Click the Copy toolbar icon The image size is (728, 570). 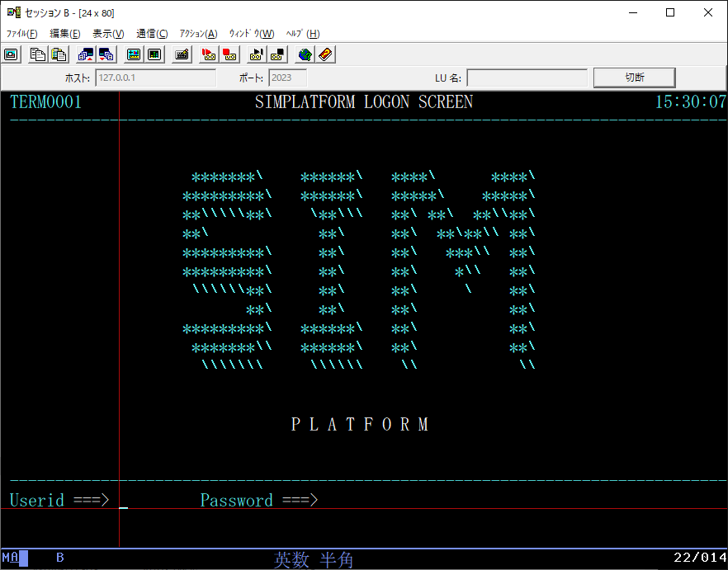38,54
